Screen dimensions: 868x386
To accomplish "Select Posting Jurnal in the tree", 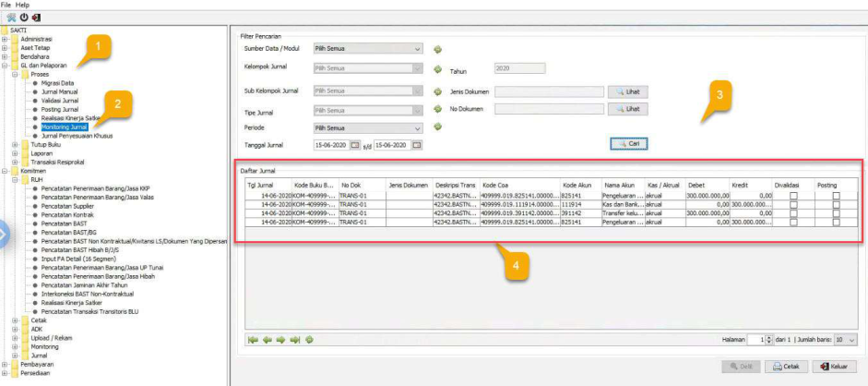I will (60, 109).
